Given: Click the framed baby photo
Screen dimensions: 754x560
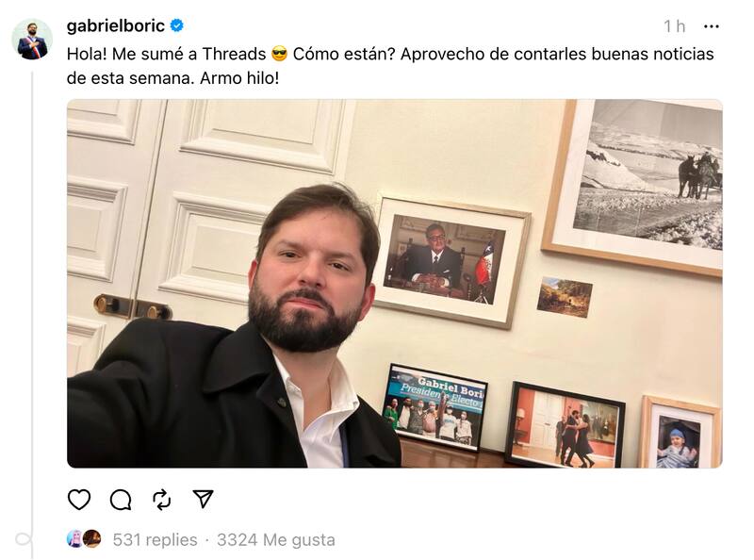Looking at the screenshot, I should [x=680, y=432].
